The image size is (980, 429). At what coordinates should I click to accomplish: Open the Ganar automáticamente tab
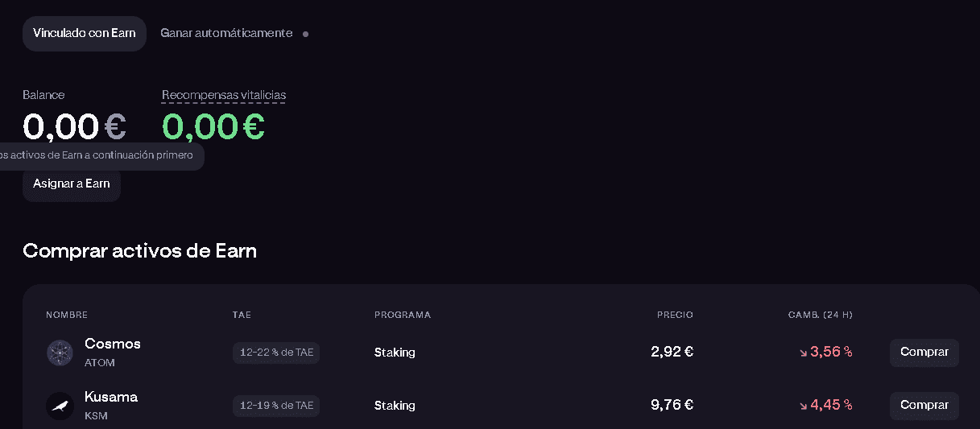click(x=226, y=33)
